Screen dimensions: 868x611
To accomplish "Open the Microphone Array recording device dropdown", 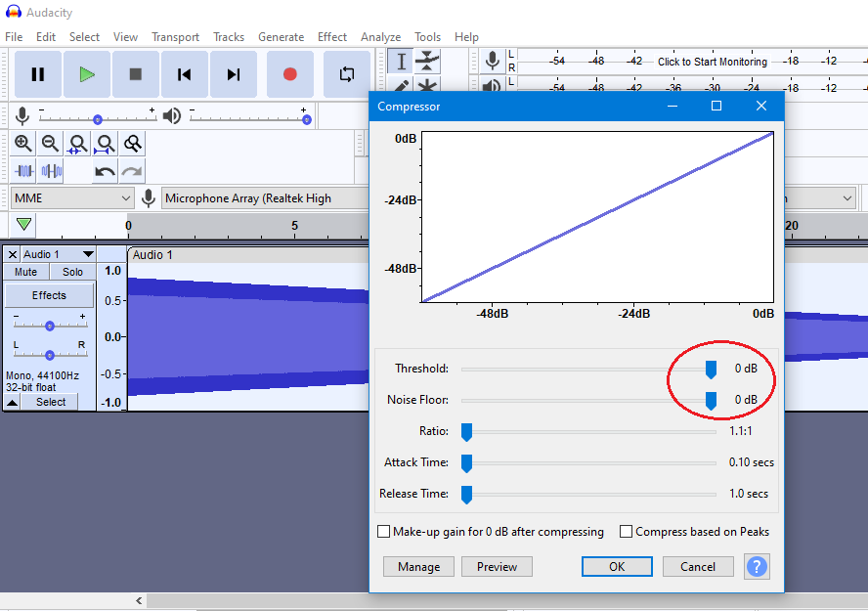I will (x=264, y=197).
